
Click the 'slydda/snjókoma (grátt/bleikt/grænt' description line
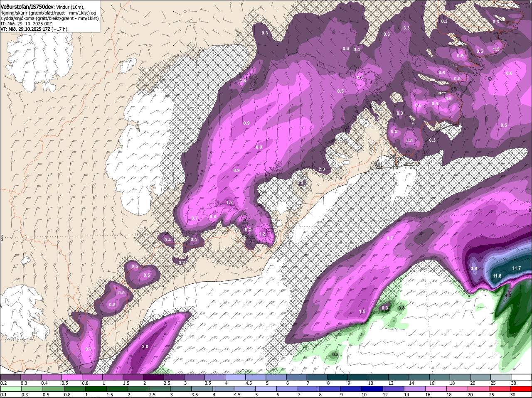click(49, 18)
